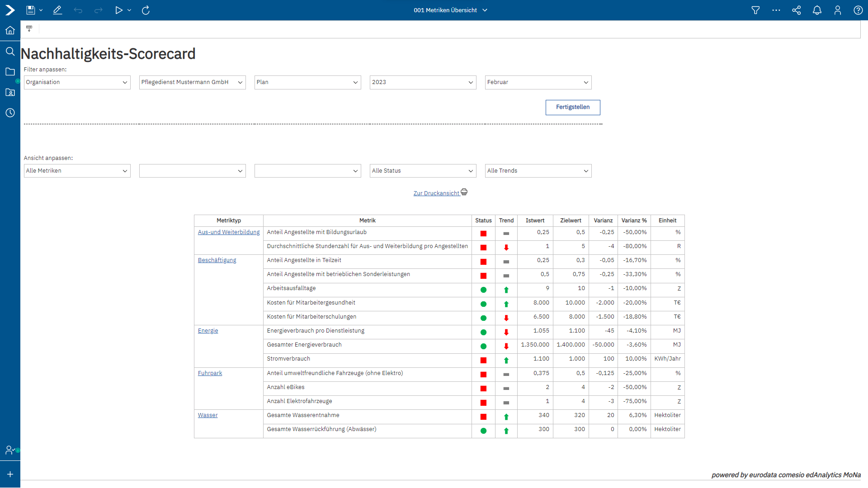The image size is (868, 488).
Task: Open the Februar month dropdown
Action: (538, 82)
